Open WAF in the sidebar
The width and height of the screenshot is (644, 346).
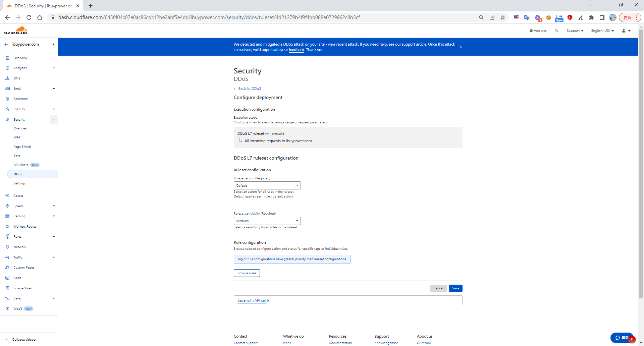tap(17, 137)
